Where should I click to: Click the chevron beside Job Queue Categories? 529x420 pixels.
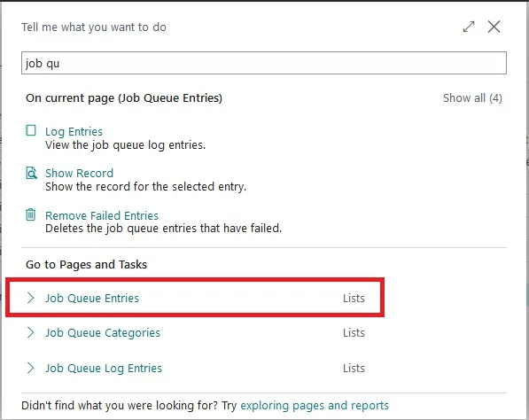(x=30, y=332)
